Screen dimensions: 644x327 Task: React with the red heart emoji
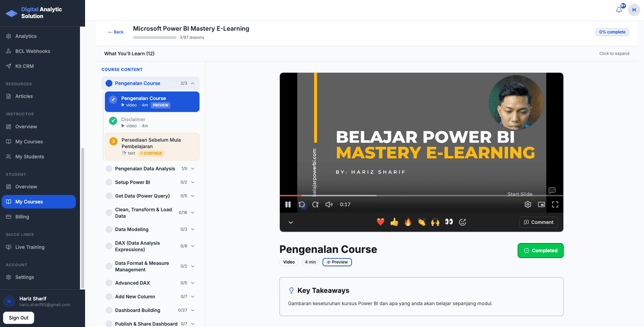click(381, 222)
